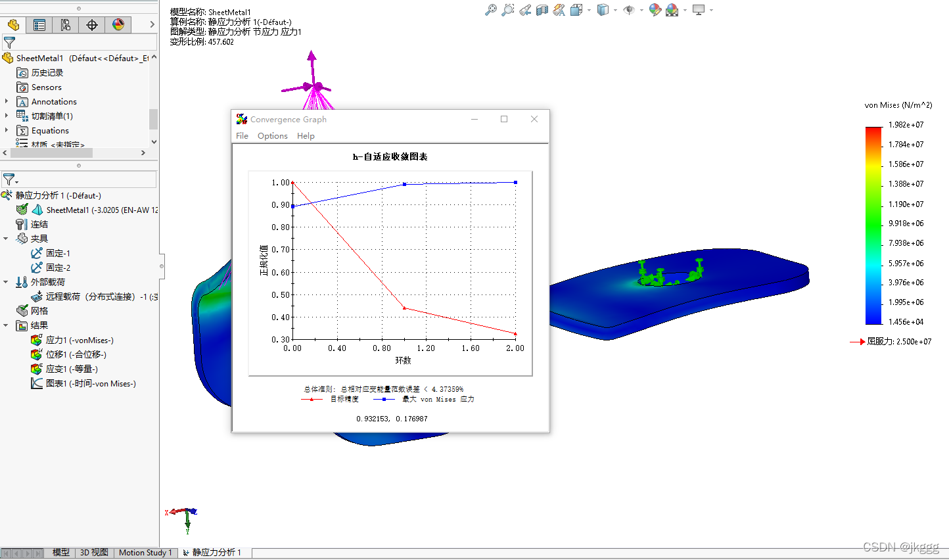Open File menu in Convergence Graph window
This screenshot has width=949, height=560.
(x=243, y=136)
